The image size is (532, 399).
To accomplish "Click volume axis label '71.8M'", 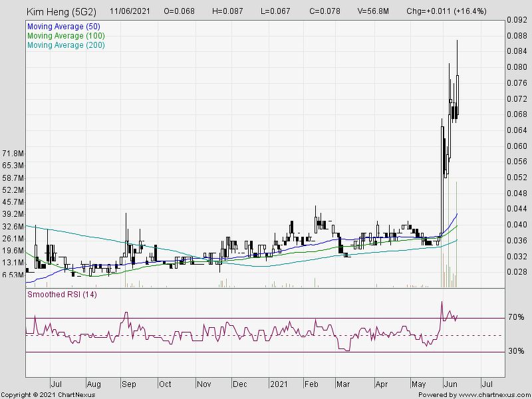I will click(13, 154).
